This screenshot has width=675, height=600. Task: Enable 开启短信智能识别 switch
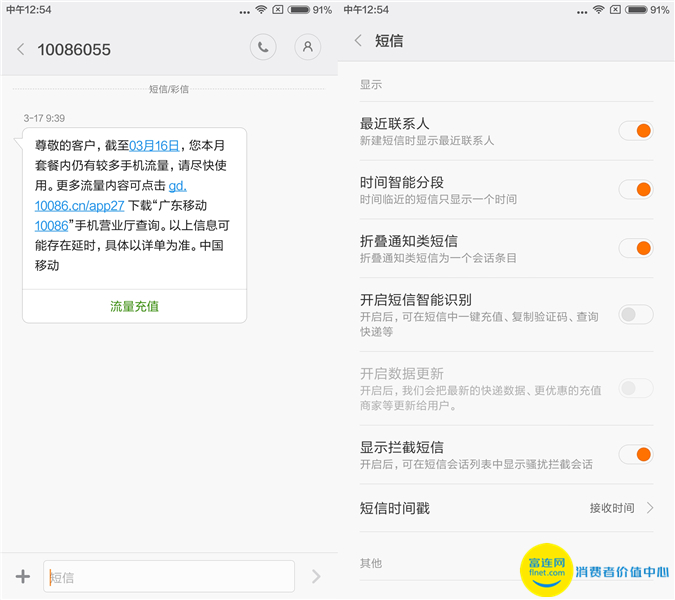[636, 314]
